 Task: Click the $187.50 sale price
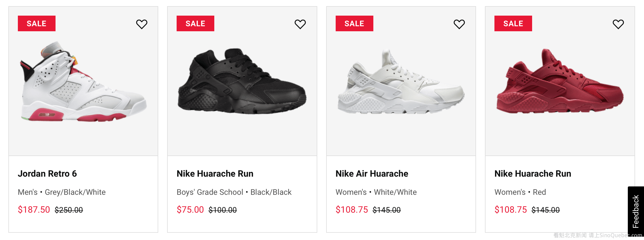[x=34, y=210]
